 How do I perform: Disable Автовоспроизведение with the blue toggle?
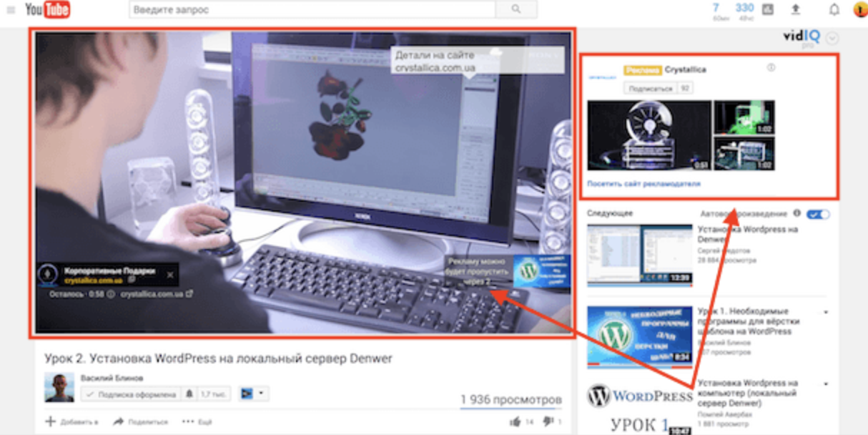point(817,213)
